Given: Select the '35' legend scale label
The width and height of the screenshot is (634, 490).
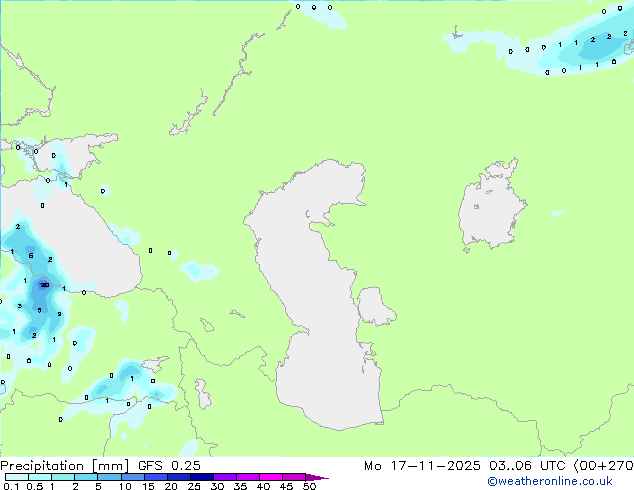Looking at the screenshot, I should coord(240,486).
